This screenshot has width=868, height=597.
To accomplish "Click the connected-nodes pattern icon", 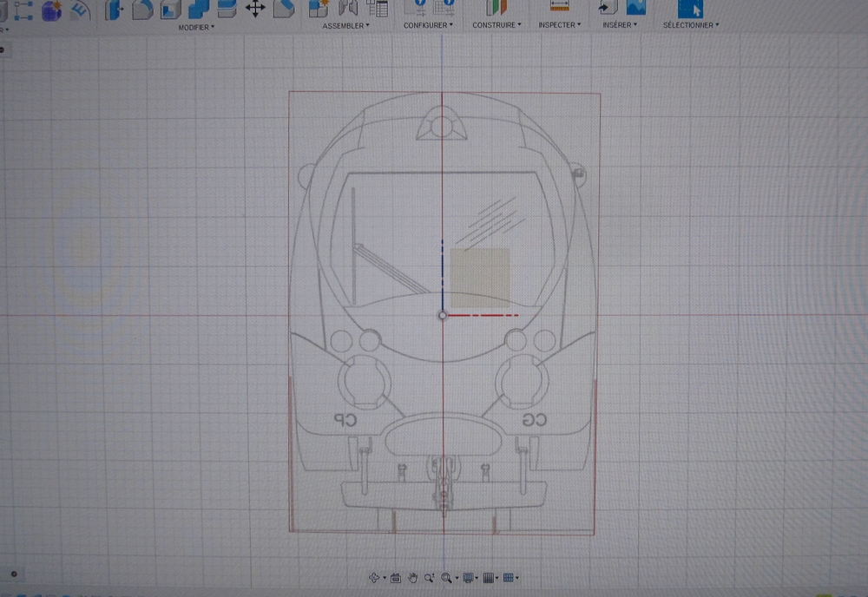I will [x=23, y=11].
